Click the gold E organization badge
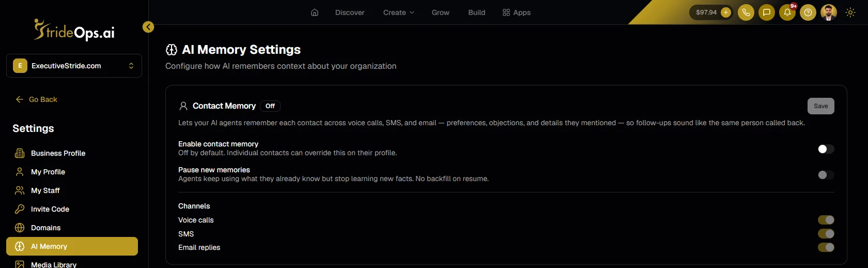 20,66
